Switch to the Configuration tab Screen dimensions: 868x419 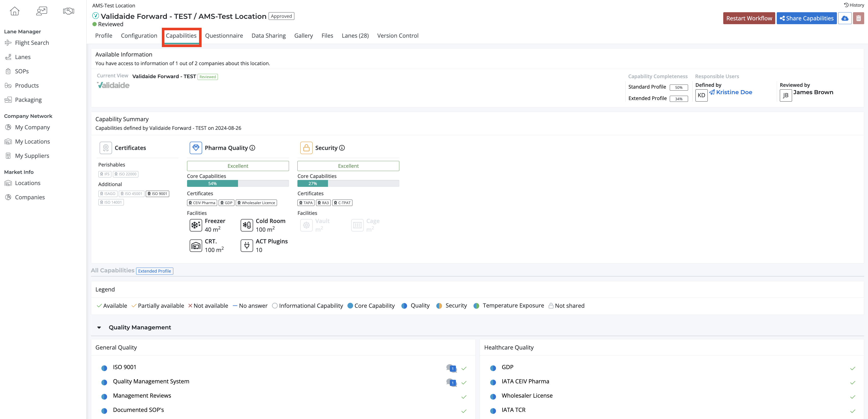pyautogui.click(x=139, y=36)
